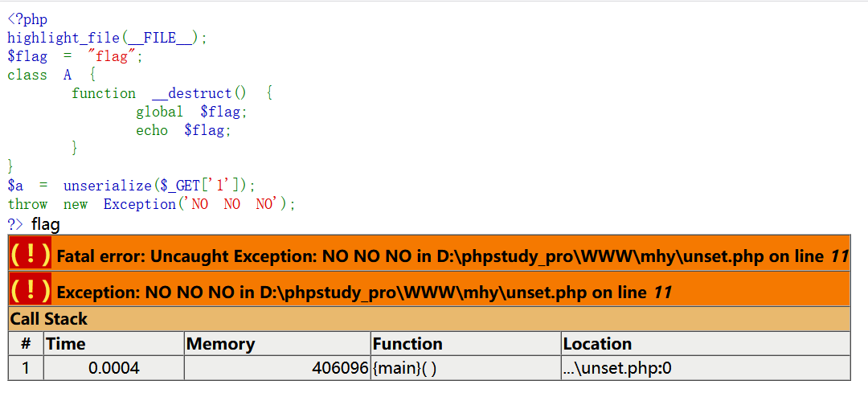The width and height of the screenshot is (868, 401).
Task: Click the 'flag' output after closing PHP tag
Action: pos(46,224)
